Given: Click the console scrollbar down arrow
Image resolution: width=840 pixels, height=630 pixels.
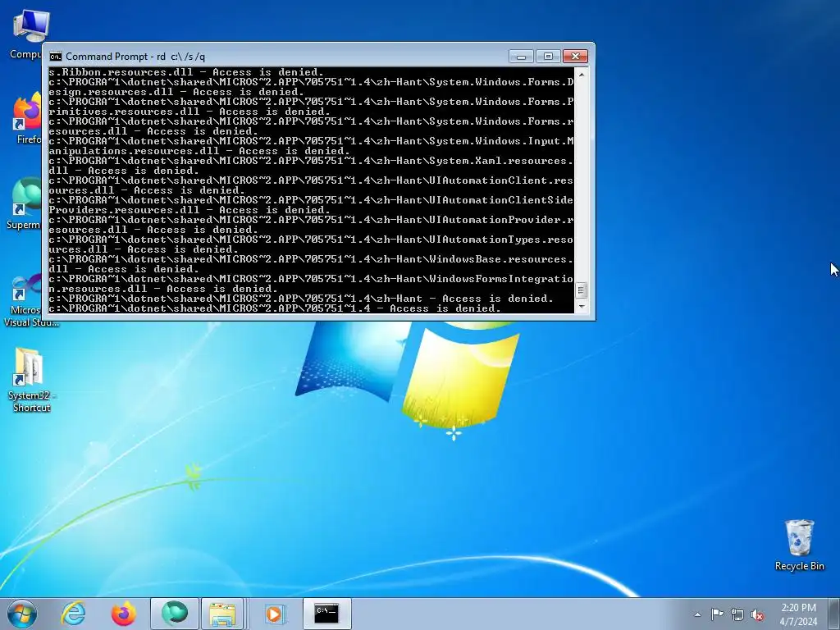Looking at the screenshot, I should (582, 307).
